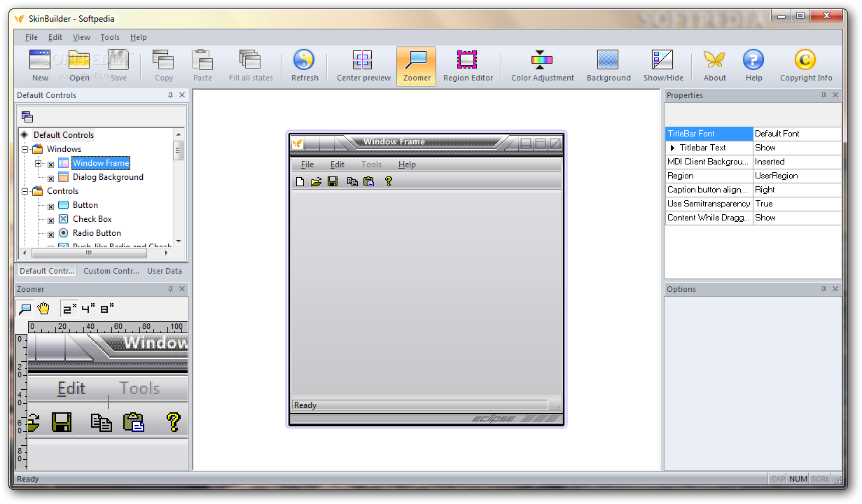Image resolution: width=862 pixels, height=504 pixels.
Task: Click the Center preview icon
Action: (x=363, y=60)
